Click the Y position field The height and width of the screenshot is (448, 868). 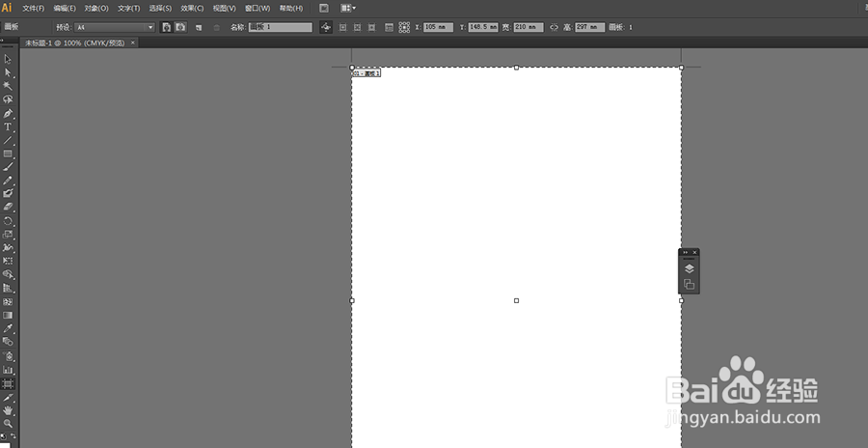tap(483, 27)
